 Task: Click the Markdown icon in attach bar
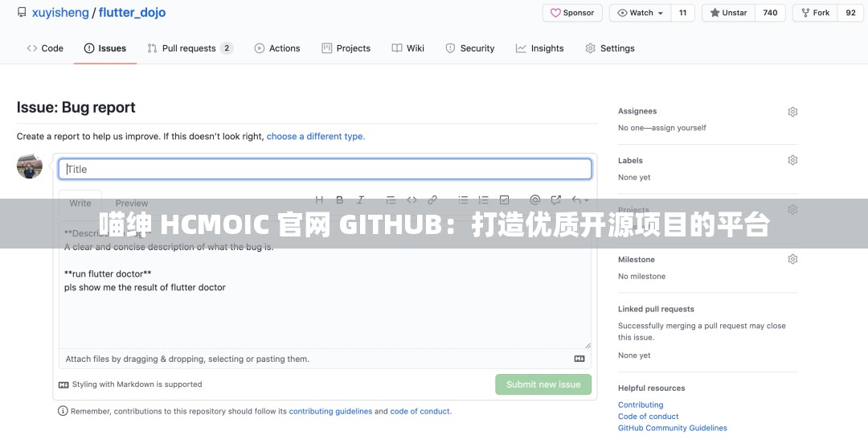(579, 359)
